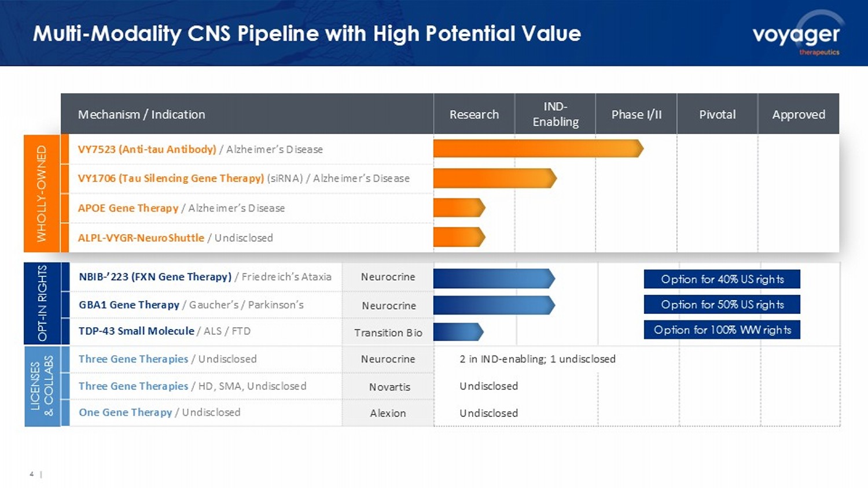Select the 'Novartis' partner cell
The height and width of the screenshot is (488, 868).
point(389,387)
